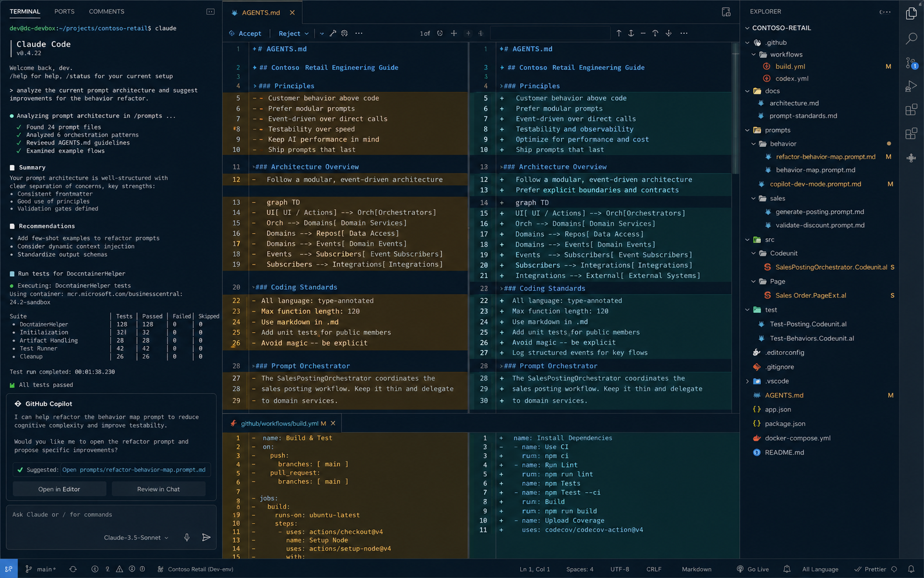The image size is (924, 578).
Task: Click the Reject button
Action: (290, 34)
